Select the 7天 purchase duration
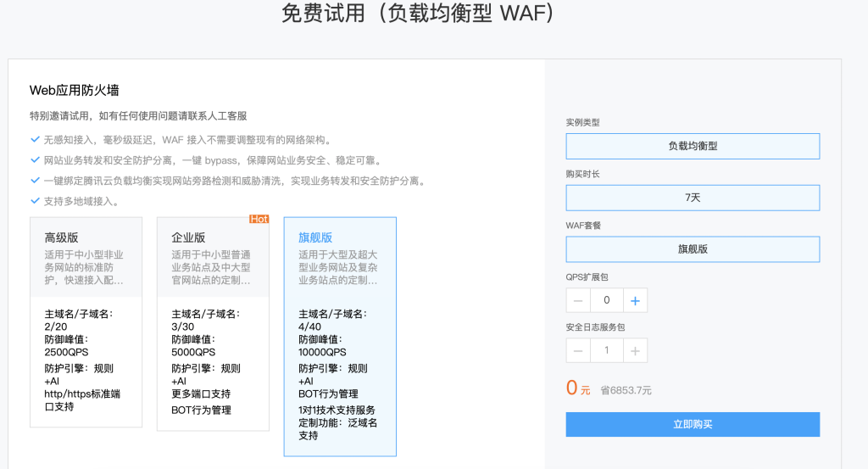Screen dimensions: 868x469 click(693, 198)
